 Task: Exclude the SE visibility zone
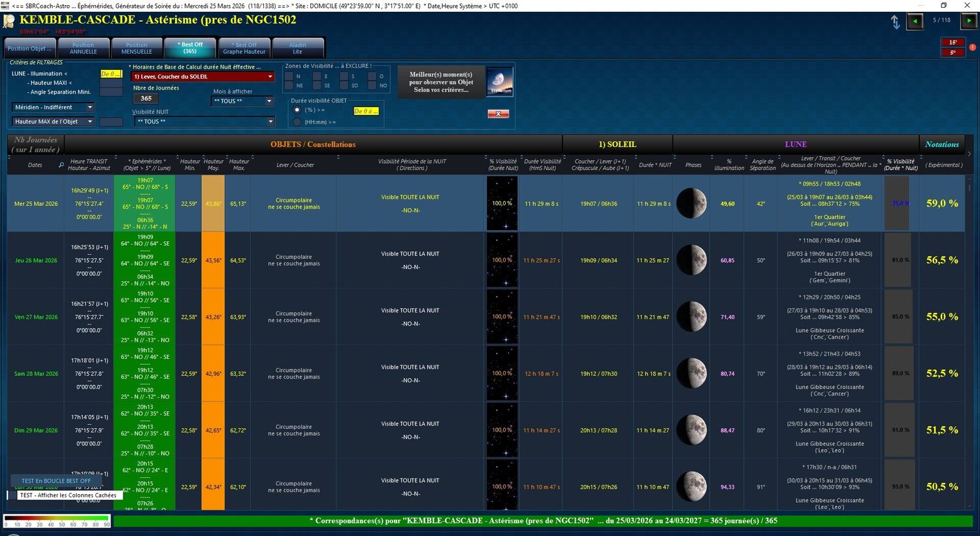click(317, 86)
